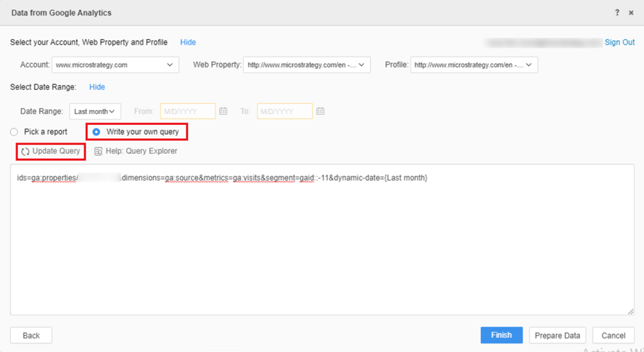Click the help question mark icon
The width and height of the screenshot is (644, 352).
click(617, 13)
